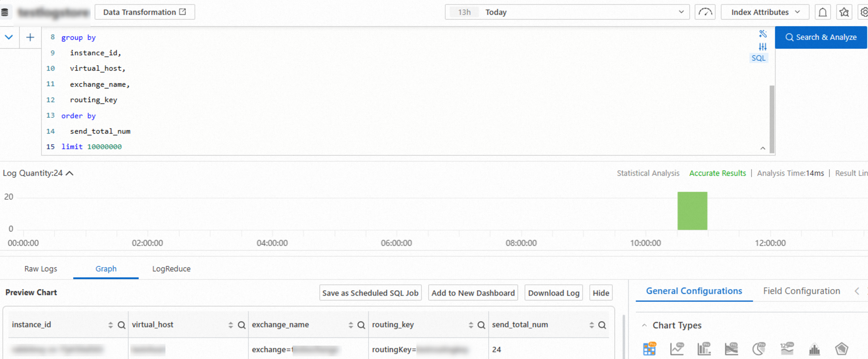Open the alert bell icon

tap(822, 12)
